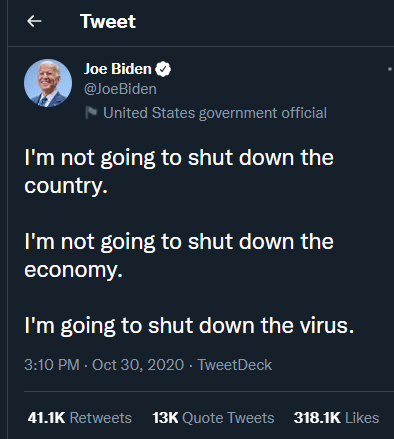Open the @JoeBiden handle link
Viewport: 394px width, 439px height.
[x=120, y=89]
